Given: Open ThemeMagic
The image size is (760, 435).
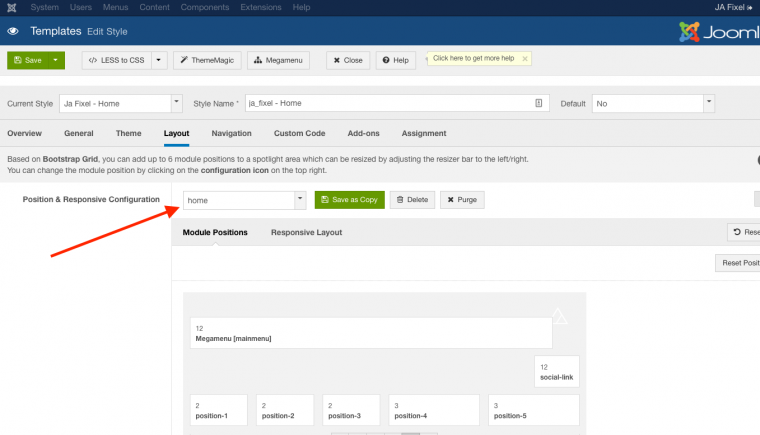Looking at the screenshot, I should pos(207,60).
